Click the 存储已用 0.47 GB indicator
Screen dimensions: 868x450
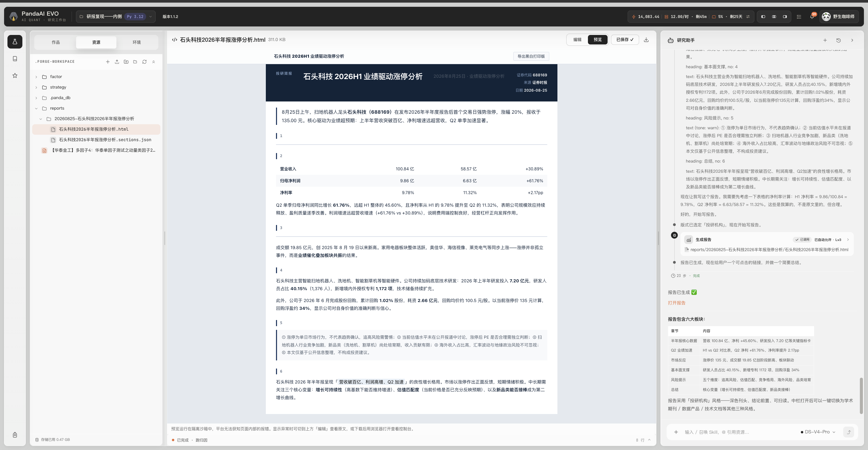pyautogui.click(x=53, y=440)
